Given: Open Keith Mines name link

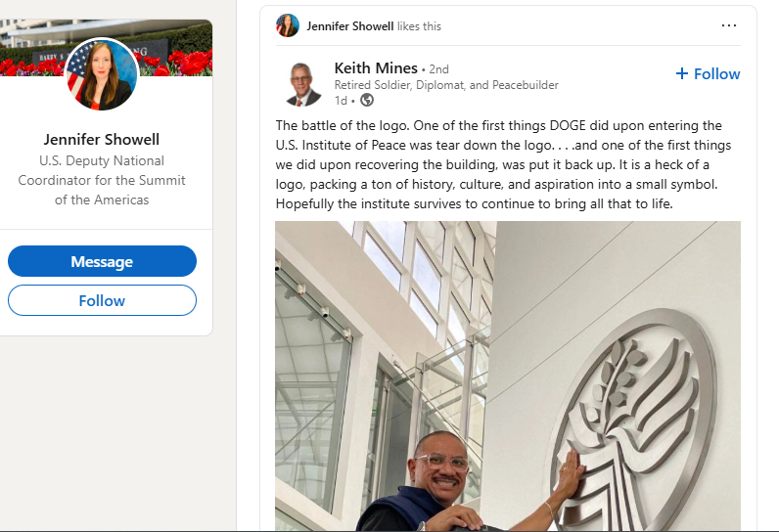Looking at the screenshot, I should pos(376,68).
